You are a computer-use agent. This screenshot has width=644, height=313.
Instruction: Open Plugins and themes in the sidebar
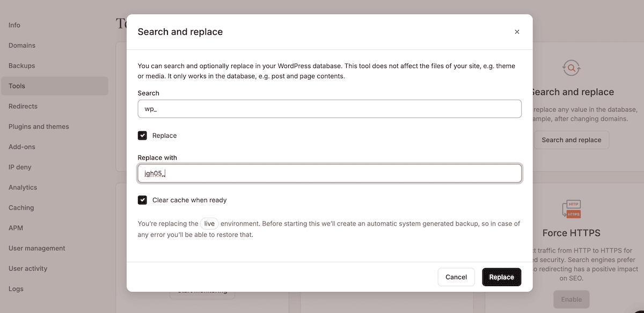39,126
